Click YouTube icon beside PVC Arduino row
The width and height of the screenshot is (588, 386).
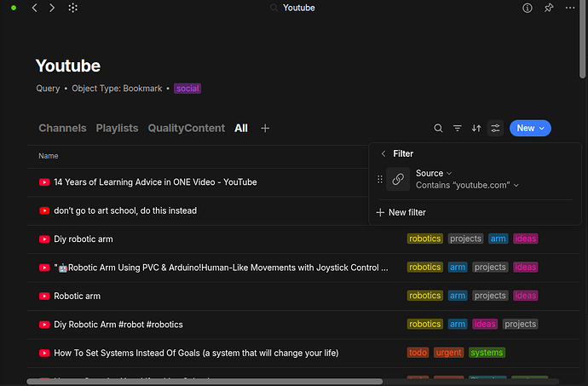coord(44,268)
